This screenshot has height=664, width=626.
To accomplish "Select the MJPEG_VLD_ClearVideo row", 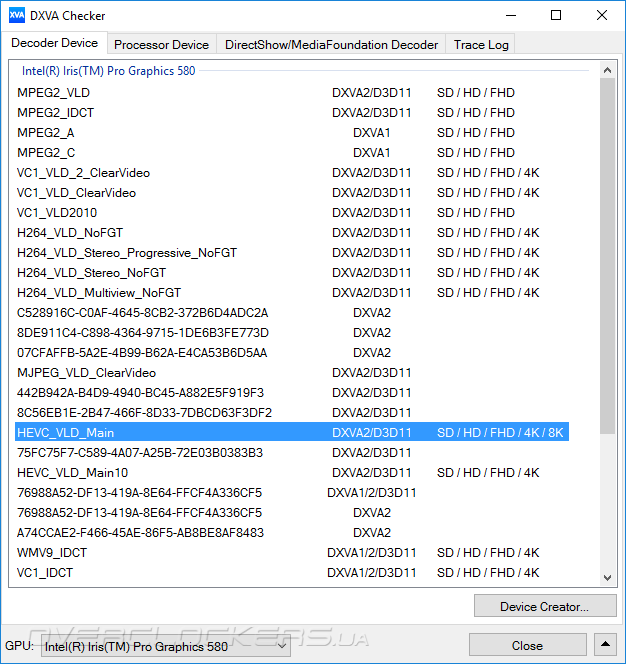I will [x=292, y=373].
